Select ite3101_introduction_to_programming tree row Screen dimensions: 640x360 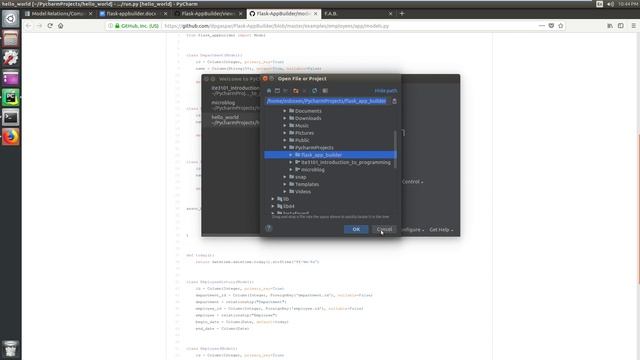pyautogui.click(x=330, y=162)
